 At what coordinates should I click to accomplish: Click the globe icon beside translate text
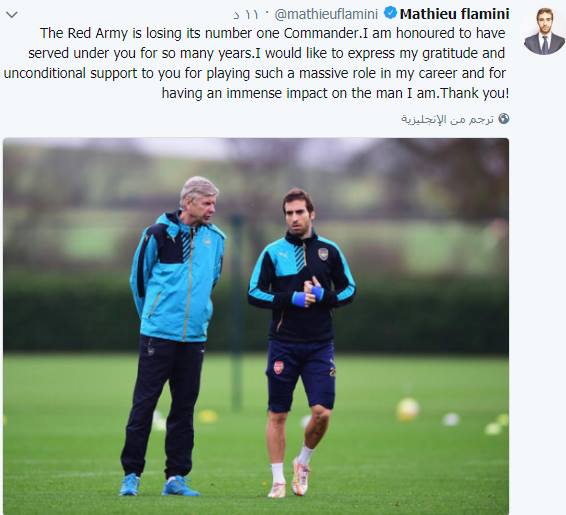coord(504,119)
